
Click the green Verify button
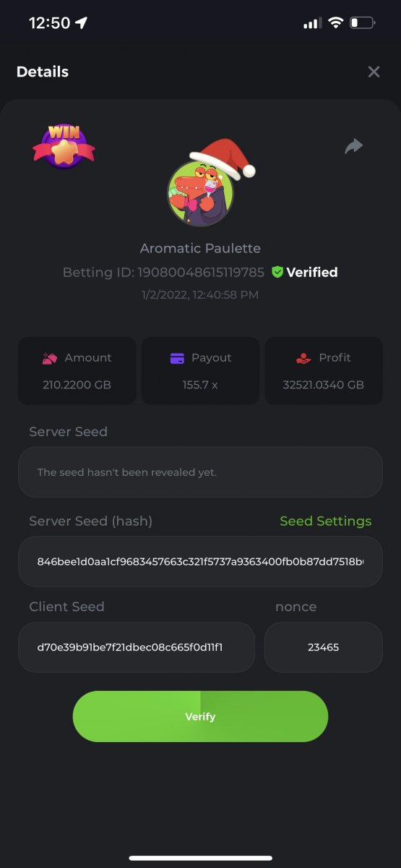point(200,716)
